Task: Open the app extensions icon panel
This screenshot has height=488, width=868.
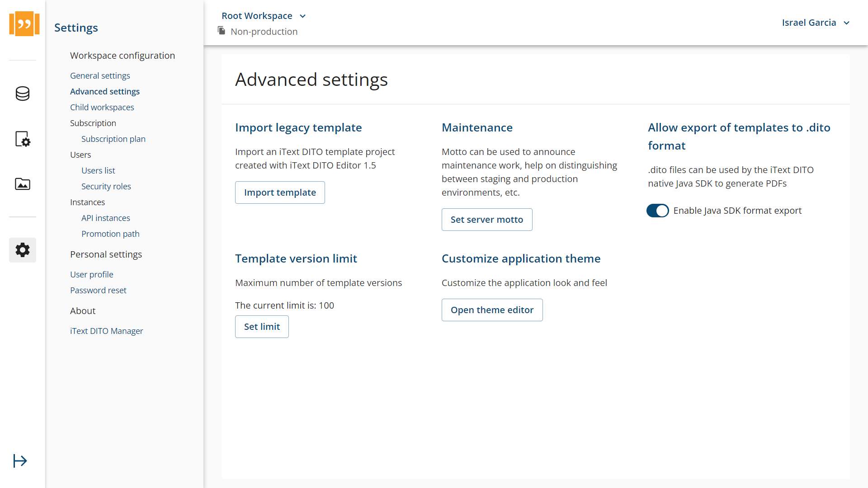Action: pyautogui.click(x=22, y=139)
